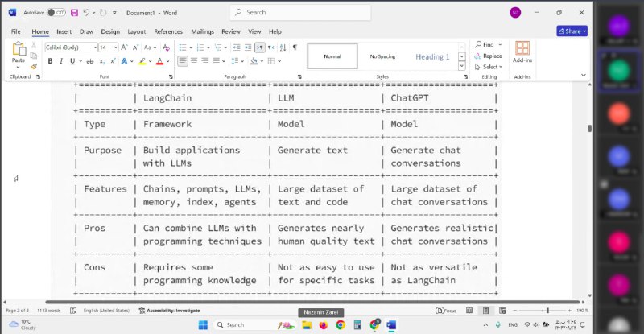Click the Windows Start button

tap(203, 325)
